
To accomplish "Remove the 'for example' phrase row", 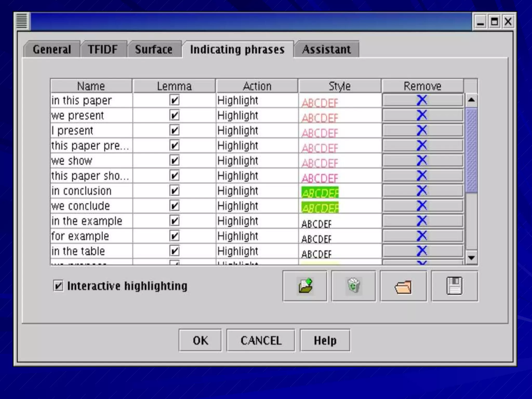I will pyautogui.click(x=422, y=236).
